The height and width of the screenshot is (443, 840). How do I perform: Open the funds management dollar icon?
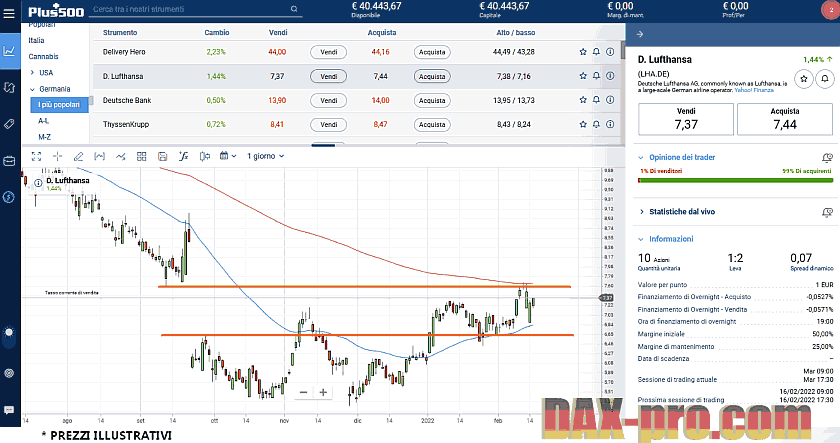coord(9,197)
